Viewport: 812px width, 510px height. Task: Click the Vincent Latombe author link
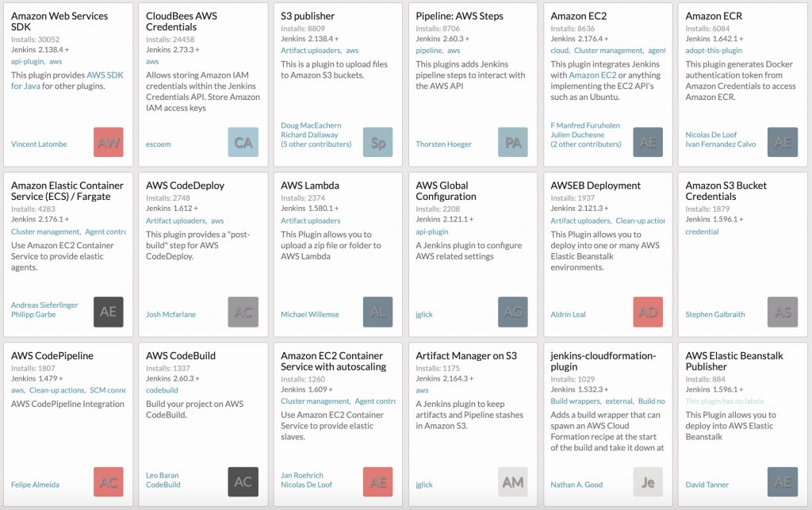[39, 144]
